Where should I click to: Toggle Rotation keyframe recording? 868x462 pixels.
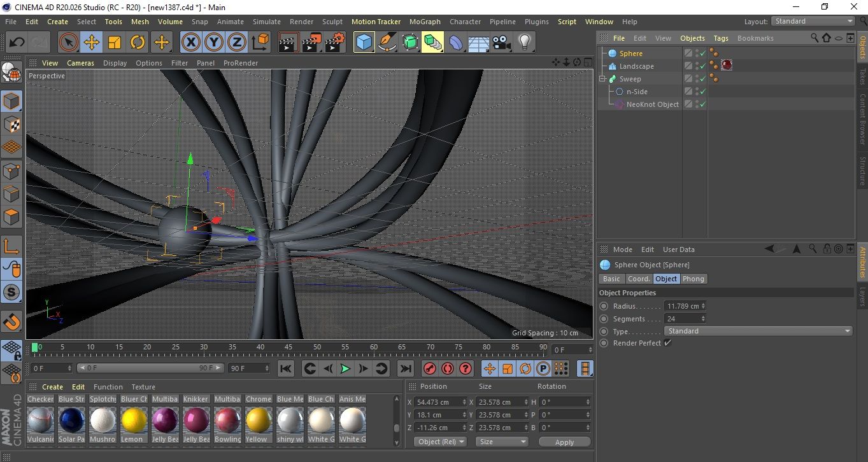click(525, 368)
